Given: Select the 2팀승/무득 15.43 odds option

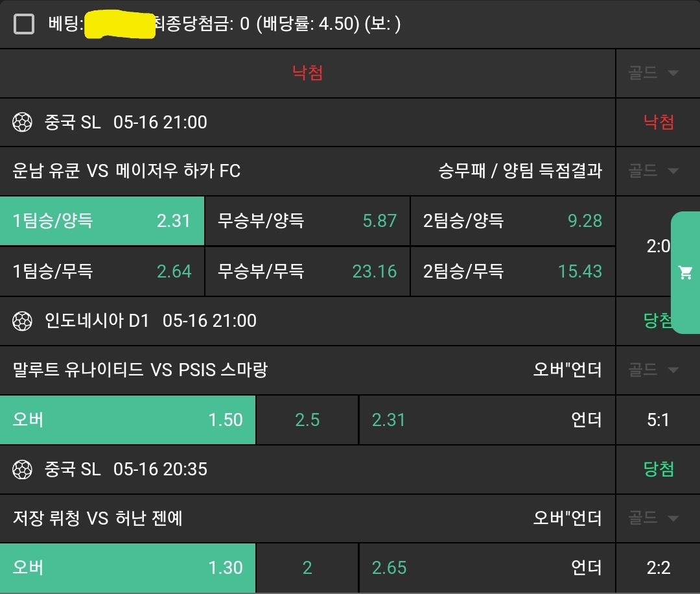Looking at the screenshot, I should [512, 271].
